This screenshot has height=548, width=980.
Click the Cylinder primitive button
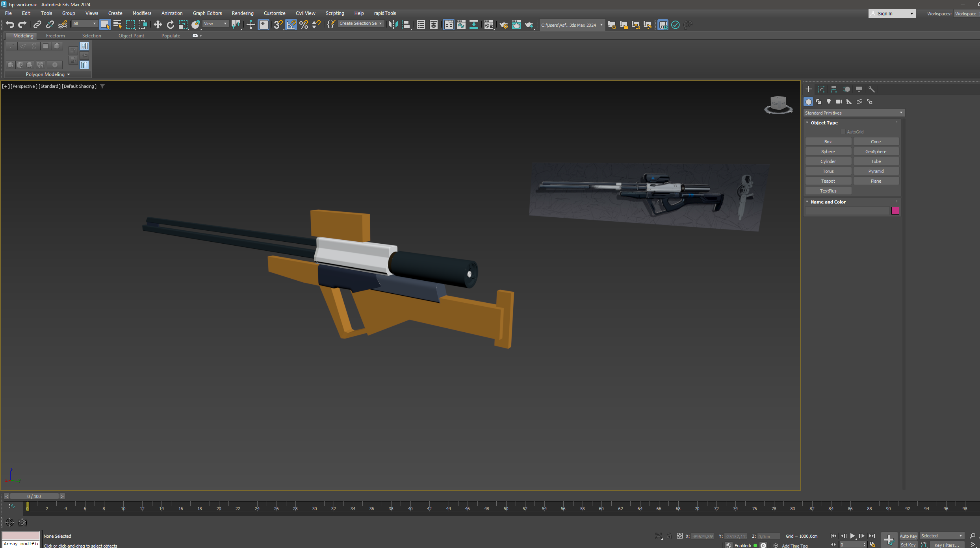point(828,161)
